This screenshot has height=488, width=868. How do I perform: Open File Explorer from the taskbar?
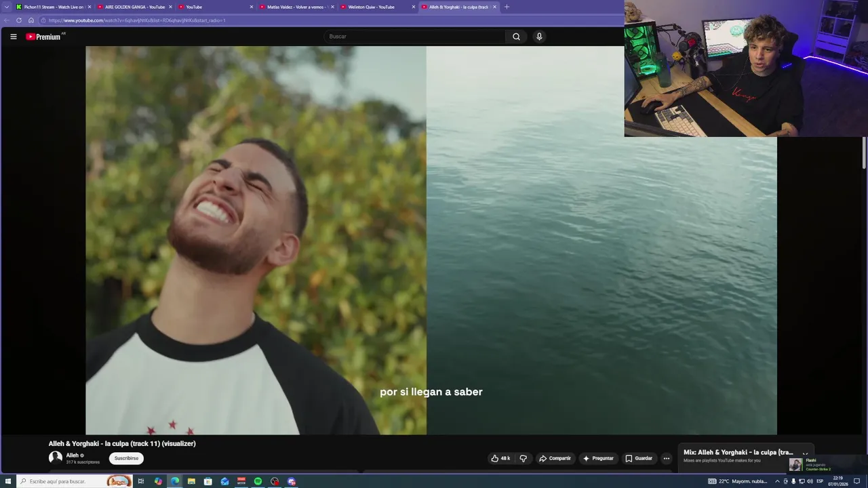tap(191, 481)
